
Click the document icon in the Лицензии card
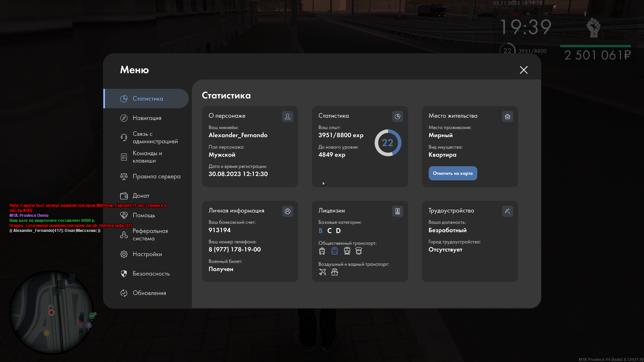click(x=397, y=211)
